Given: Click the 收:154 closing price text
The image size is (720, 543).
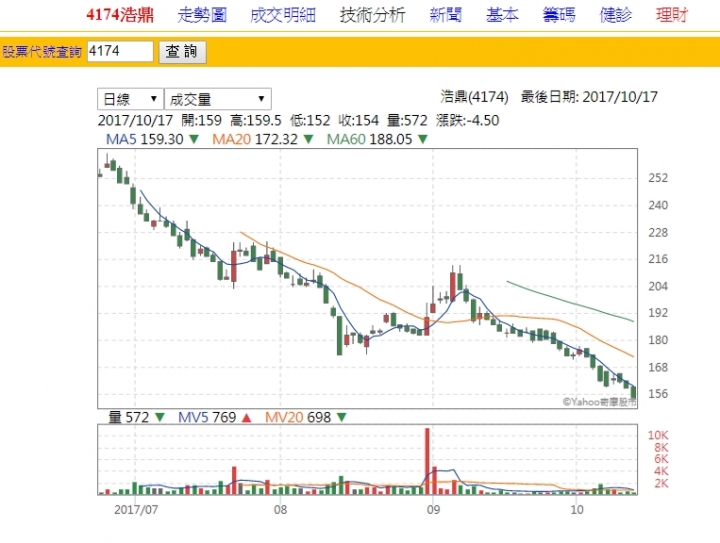Looking at the screenshot, I should [x=359, y=120].
